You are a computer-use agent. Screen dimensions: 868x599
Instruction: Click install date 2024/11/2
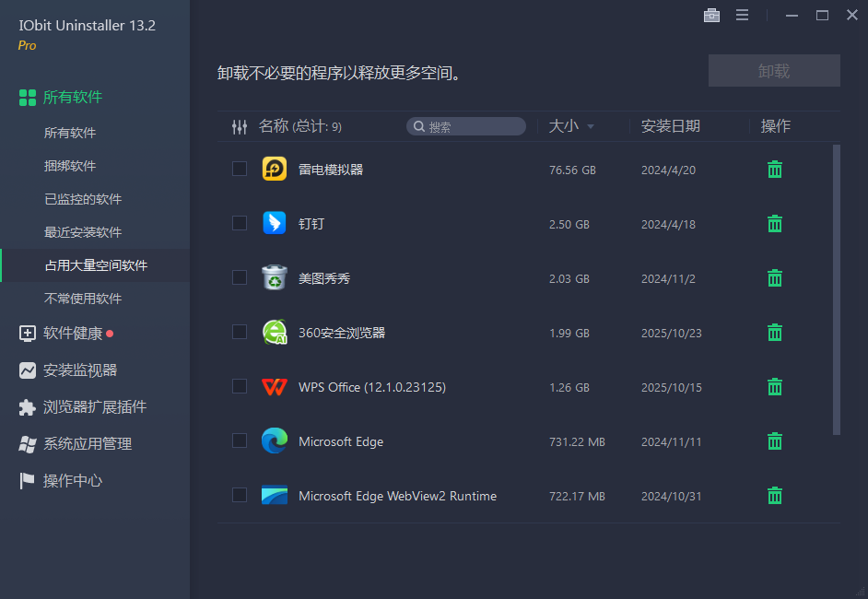click(668, 278)
